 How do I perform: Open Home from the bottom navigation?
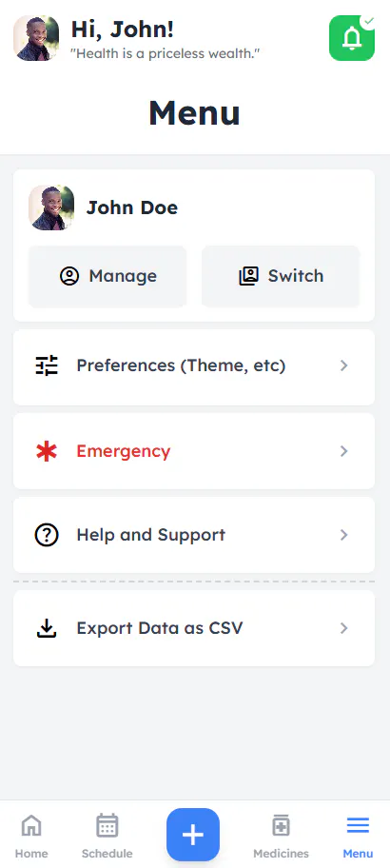click(31, 836)
